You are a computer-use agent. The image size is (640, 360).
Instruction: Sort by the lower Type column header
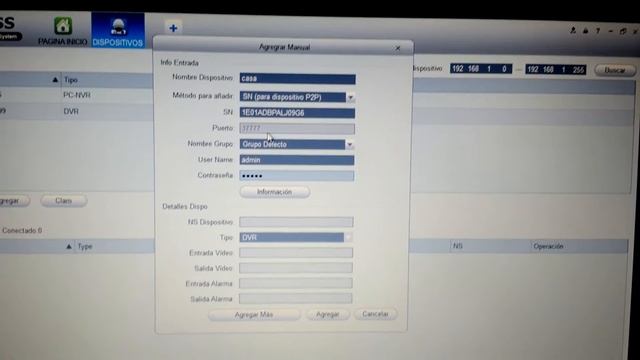click(84, 247)
